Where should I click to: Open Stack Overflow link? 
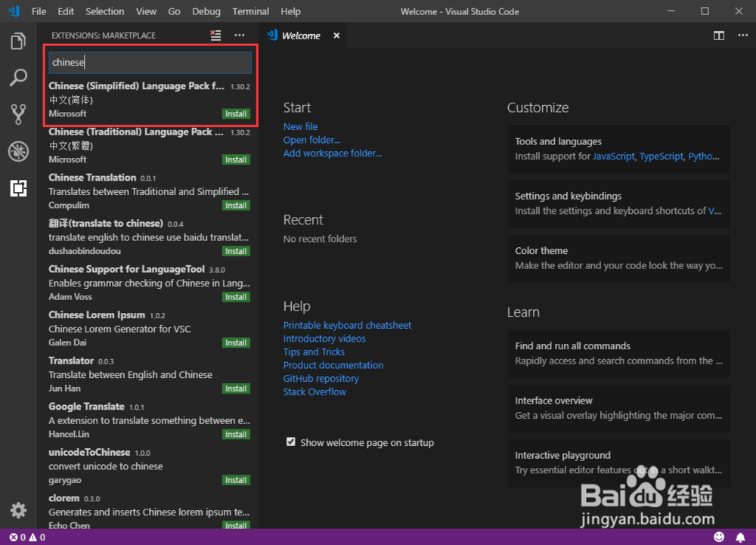314,392
